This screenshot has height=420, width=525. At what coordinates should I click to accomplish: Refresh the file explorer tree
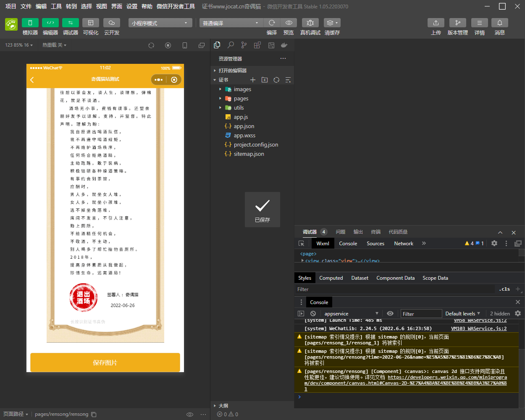coord(276,80)
